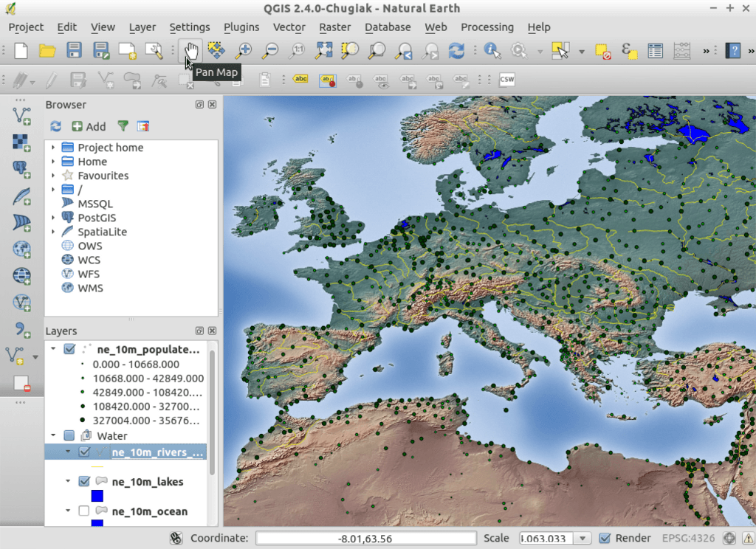
Task: Click the Refresh map icon in toolbar
Action: tap(456, 50)
